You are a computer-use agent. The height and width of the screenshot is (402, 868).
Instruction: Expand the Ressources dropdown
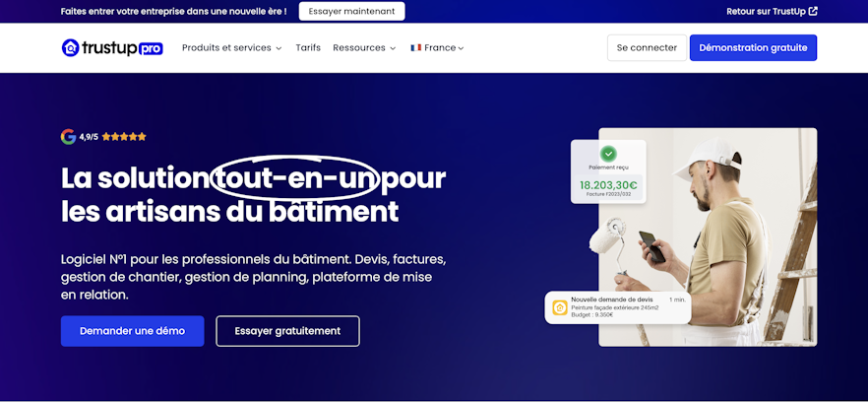[x=364, y=47]
